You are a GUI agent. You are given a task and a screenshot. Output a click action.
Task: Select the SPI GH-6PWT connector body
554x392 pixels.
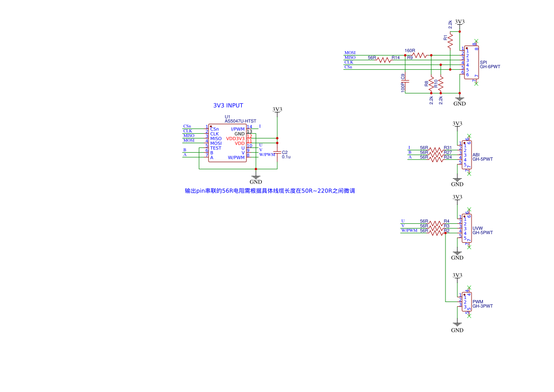[472, 63]
